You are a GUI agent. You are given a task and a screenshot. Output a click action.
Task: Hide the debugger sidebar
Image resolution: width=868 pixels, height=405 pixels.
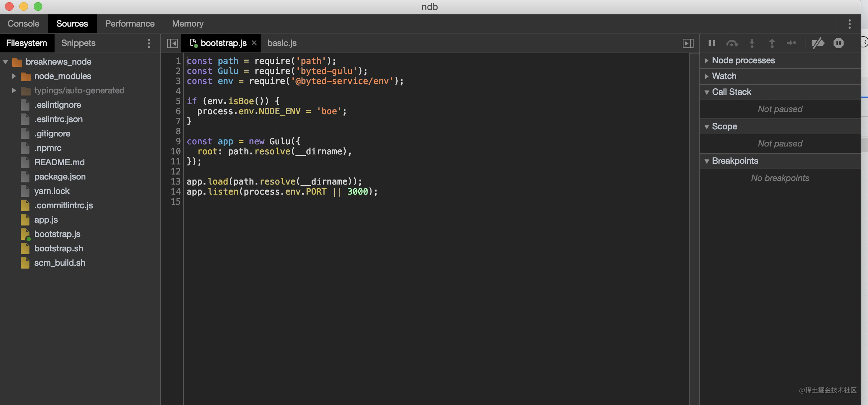click(688, 43)
